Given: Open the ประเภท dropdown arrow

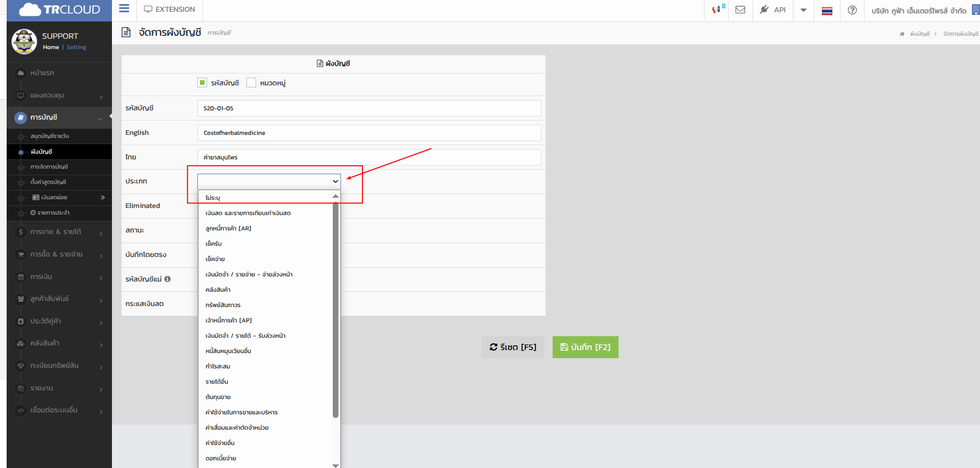Looking at the screenshot, I should 335,181.
